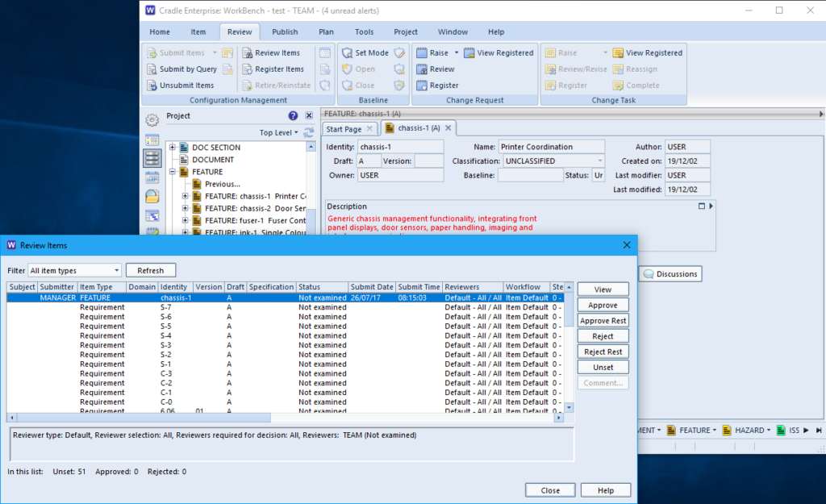Open the Classification dropdown
The width and height of the screenshot is (826, 504).
pyautogui.click(x=599, y=161)
